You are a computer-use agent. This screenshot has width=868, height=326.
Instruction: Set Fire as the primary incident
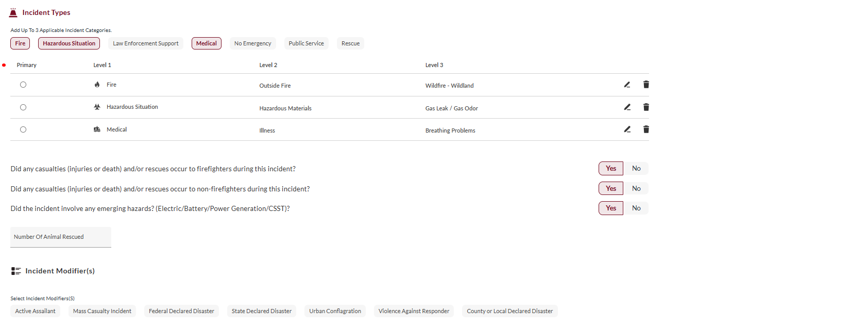(x=23, y=85)
